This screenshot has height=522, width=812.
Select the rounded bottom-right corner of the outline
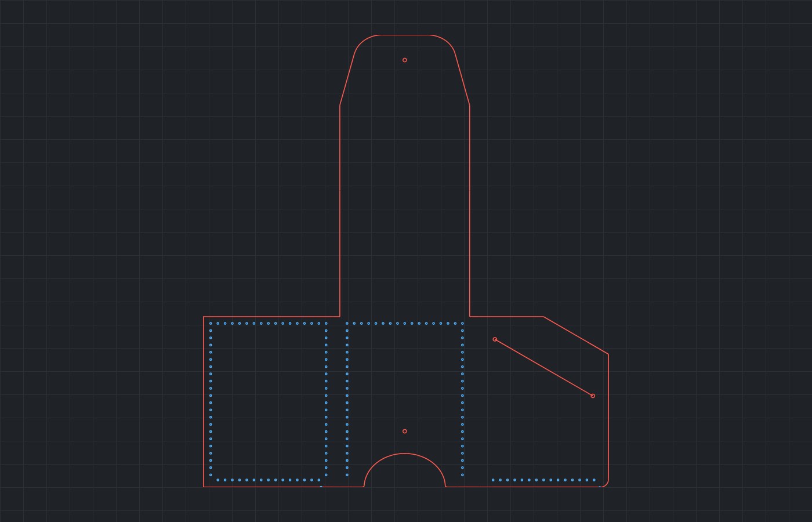(606, 484)
